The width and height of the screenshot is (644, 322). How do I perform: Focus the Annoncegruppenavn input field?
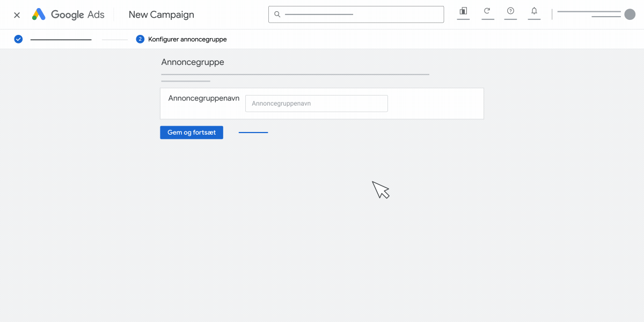coord(317,104)
